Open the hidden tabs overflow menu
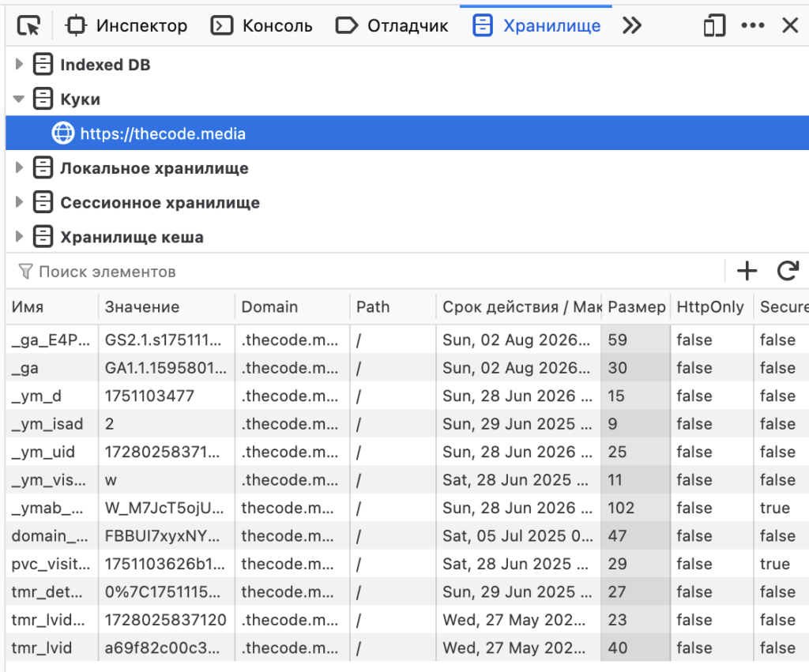 click(631, 25)
